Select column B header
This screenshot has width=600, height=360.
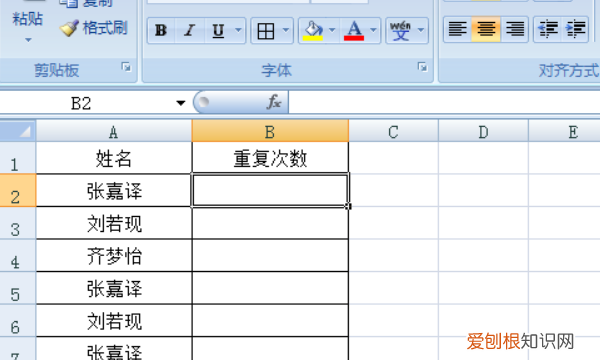(x=270, y=131)
